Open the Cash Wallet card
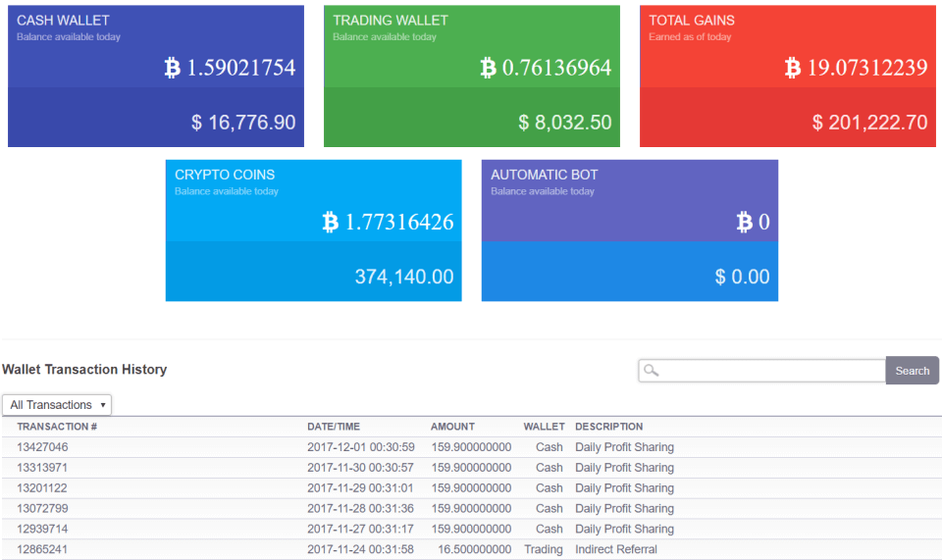942x560 pixels. pyautogui.click(x=156, y=76)
